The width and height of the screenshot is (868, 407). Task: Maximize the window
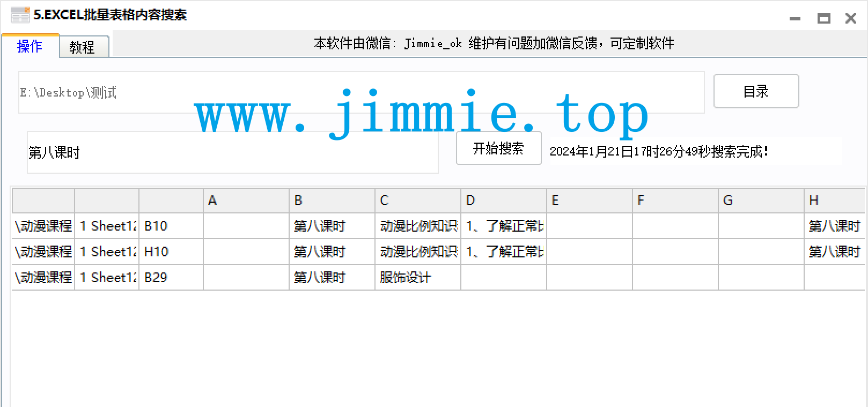click(x=823, y=18)
